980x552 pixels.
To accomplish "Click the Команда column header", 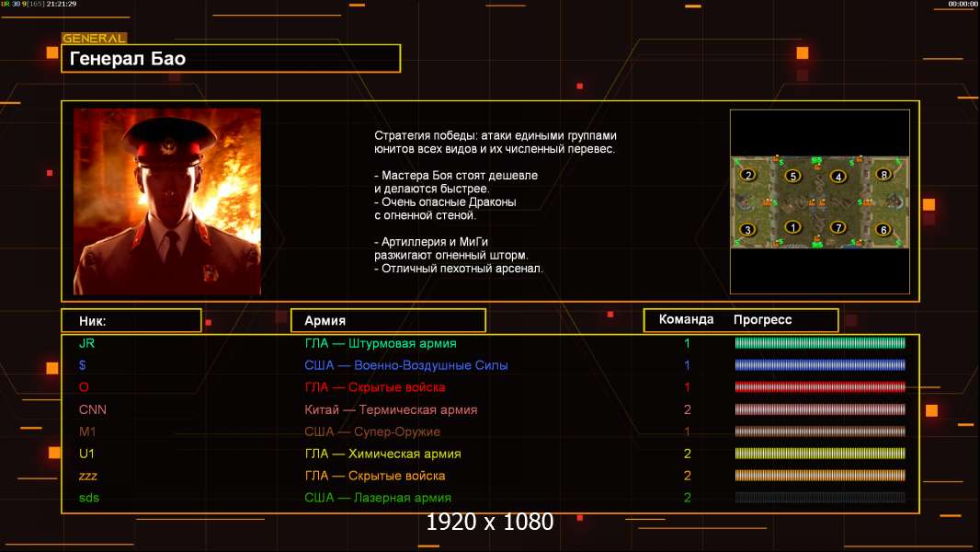I will (x=686, y=319).
